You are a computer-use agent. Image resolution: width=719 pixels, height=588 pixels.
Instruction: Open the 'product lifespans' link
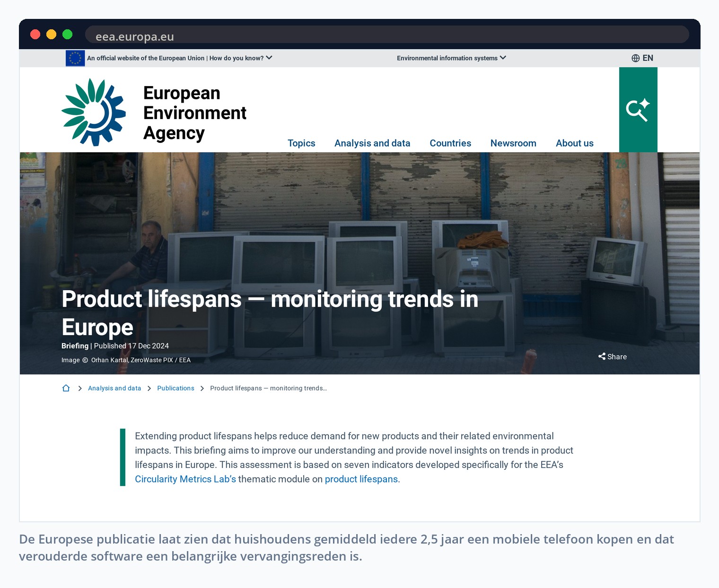pos(361,479)
